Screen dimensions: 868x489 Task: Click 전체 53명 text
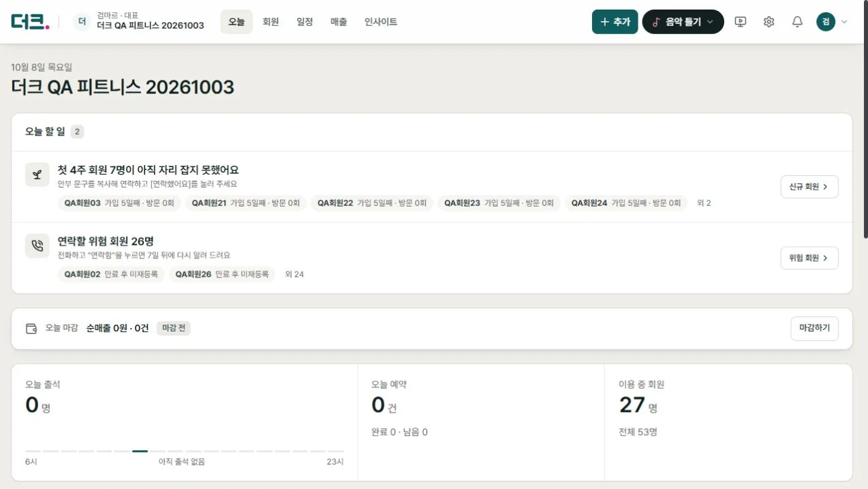click(x=638, y=432)
